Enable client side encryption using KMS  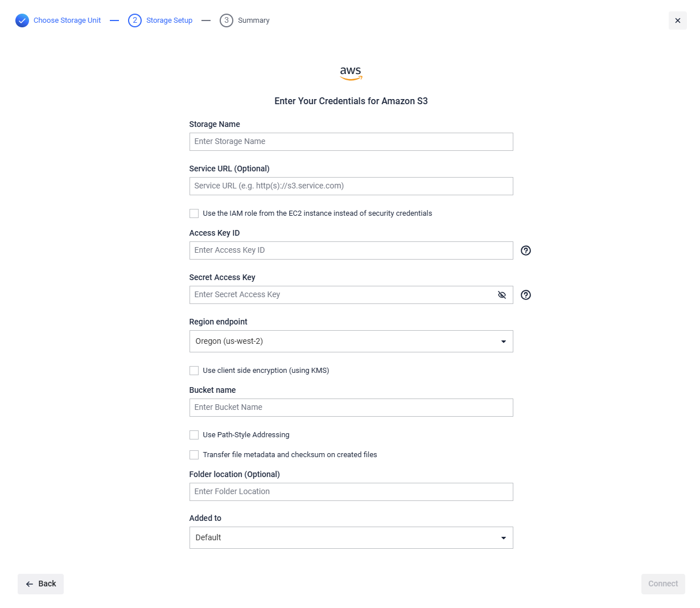pos(194,371)
